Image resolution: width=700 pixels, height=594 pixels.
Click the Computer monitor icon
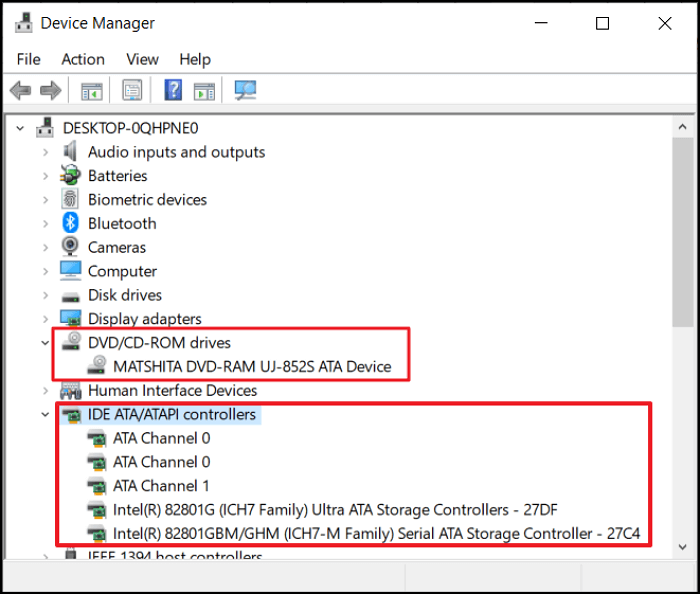click(x=71, y=271)
